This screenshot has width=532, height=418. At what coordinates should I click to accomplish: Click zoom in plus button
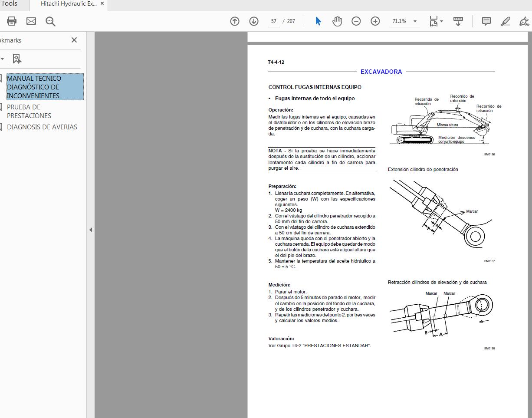tap(375, 21)
